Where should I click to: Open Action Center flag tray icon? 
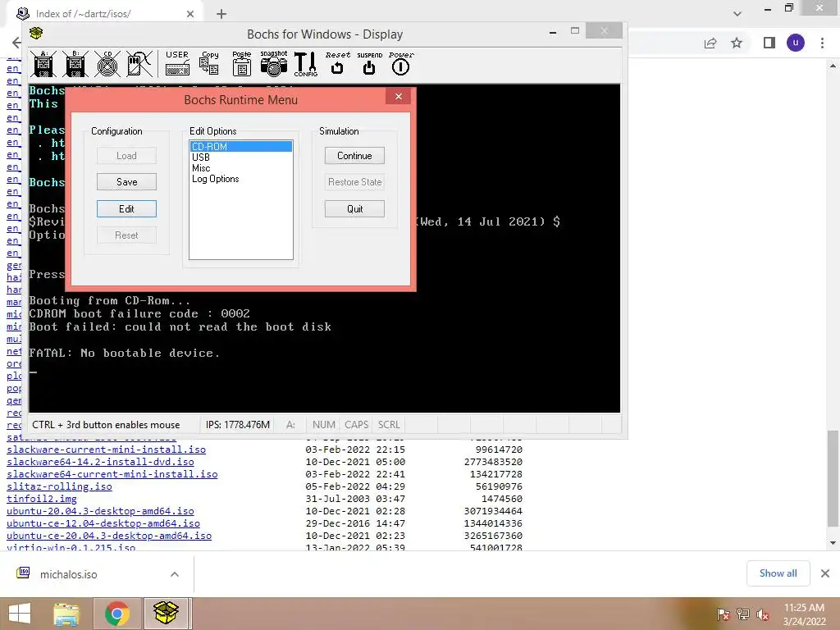[x=724, y=614]
